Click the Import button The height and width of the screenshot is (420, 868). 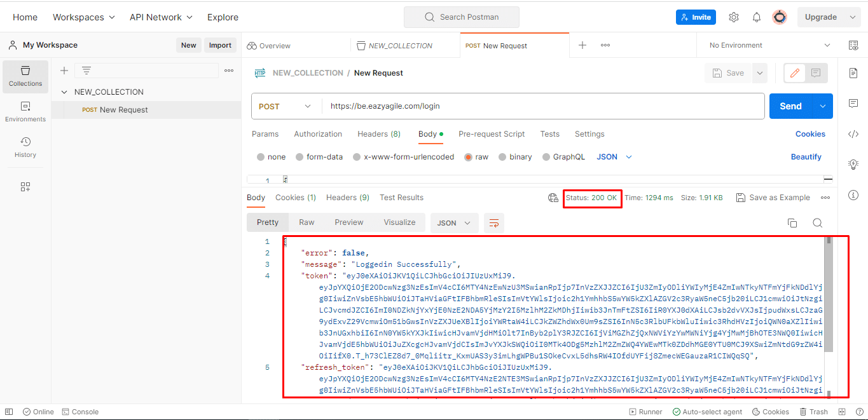click(x=220, y=45)
